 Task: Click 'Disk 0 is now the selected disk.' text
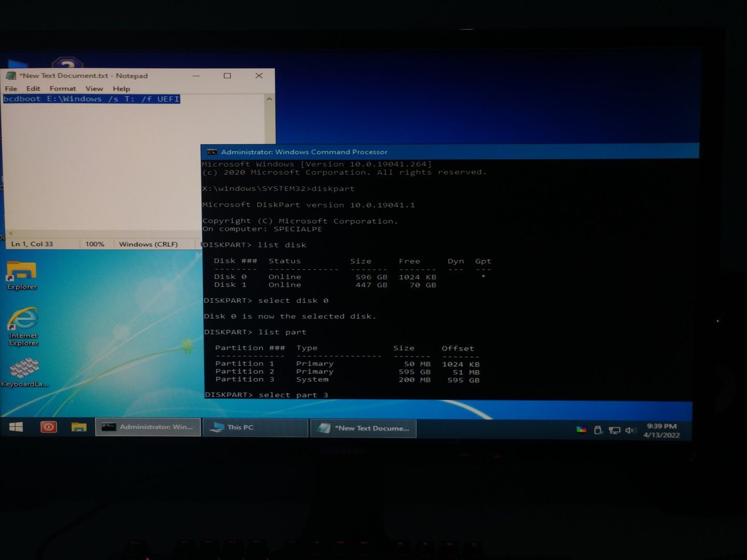coord(290,316)
